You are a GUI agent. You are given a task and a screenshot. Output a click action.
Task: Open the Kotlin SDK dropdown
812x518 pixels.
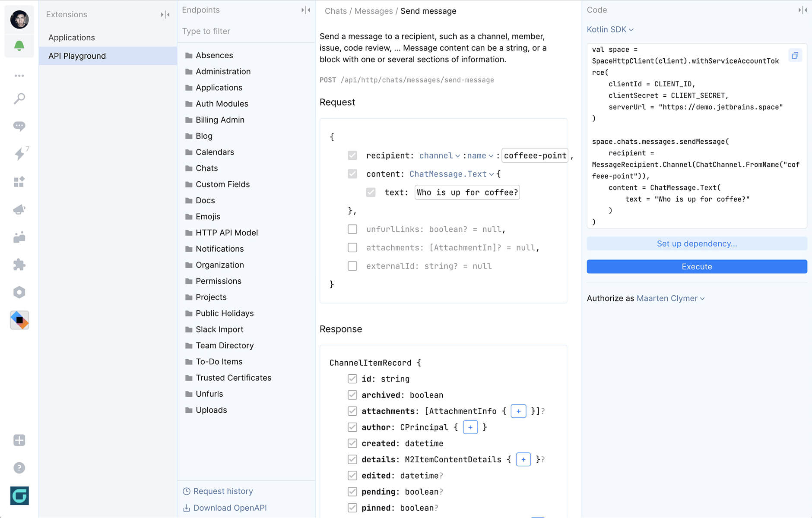610,29
